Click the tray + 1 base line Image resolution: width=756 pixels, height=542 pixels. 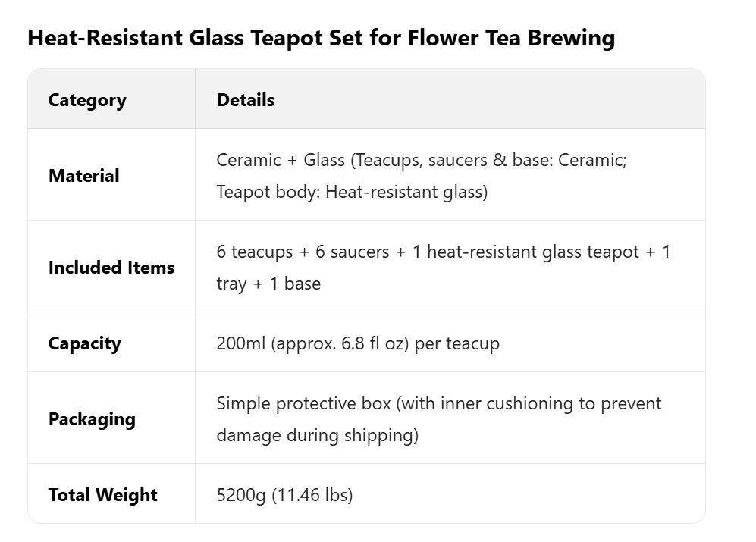pos(268,284)
